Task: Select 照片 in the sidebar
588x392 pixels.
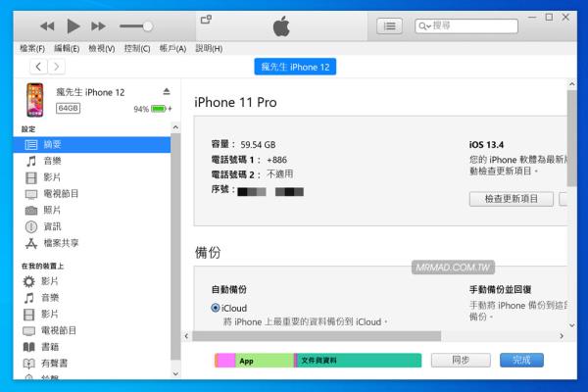Action: pyautogui.click(x=91, y=211)
